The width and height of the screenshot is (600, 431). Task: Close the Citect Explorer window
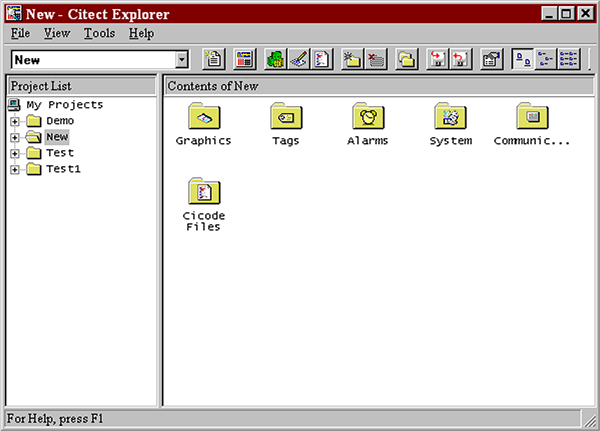tap(586, 14)
